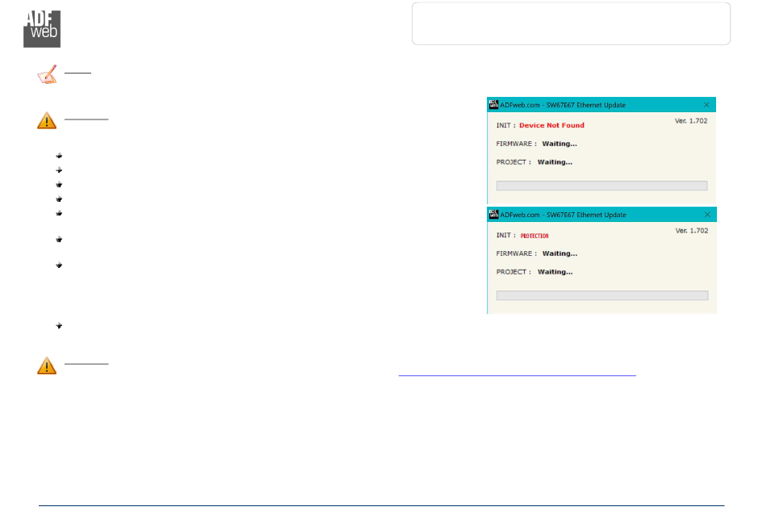Click the pencil note icon
The image size is (767, 532).
[48, 74]
